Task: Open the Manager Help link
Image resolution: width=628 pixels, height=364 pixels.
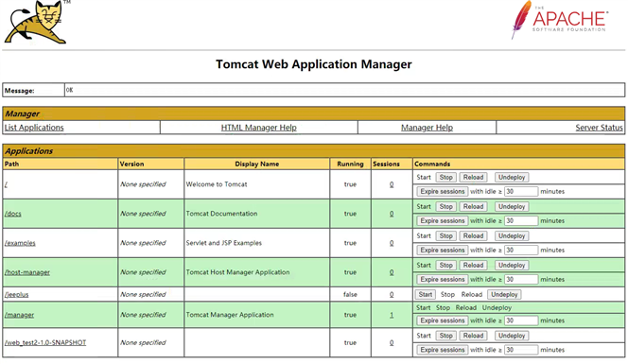Action: (x=427, y=128)
